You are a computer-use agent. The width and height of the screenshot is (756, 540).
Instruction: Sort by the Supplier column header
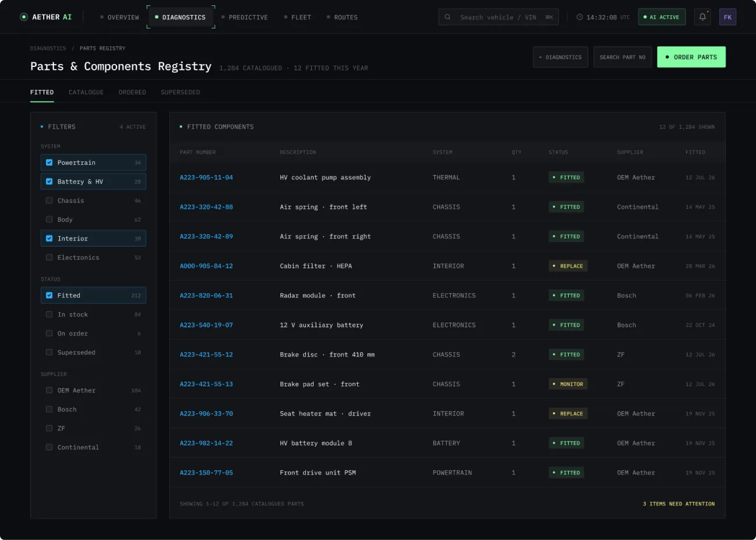(x=630, y=152)
